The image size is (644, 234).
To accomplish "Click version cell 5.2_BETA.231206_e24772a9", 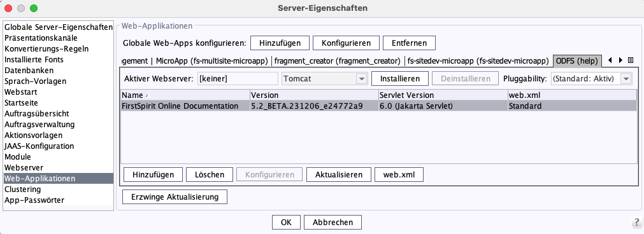I will click(x=314, y=106).
